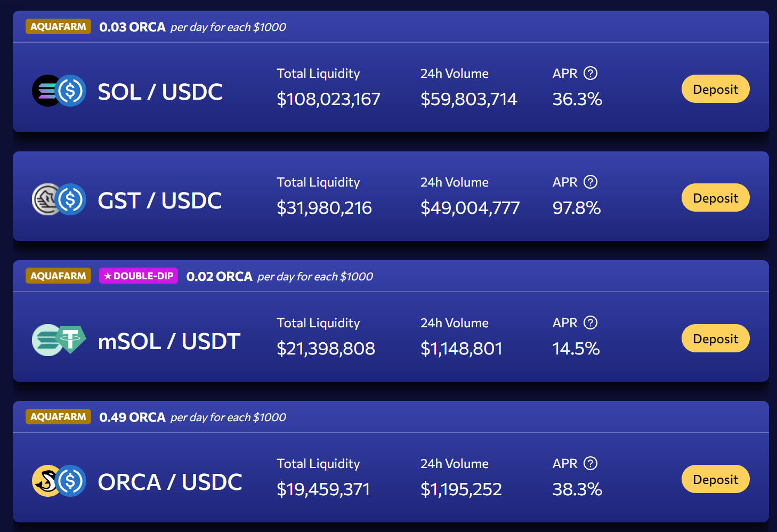This screenshot has width=777, height=532.
Task: Click the SOL / USDC token pair icon
Action: click(x=59, y=91)
